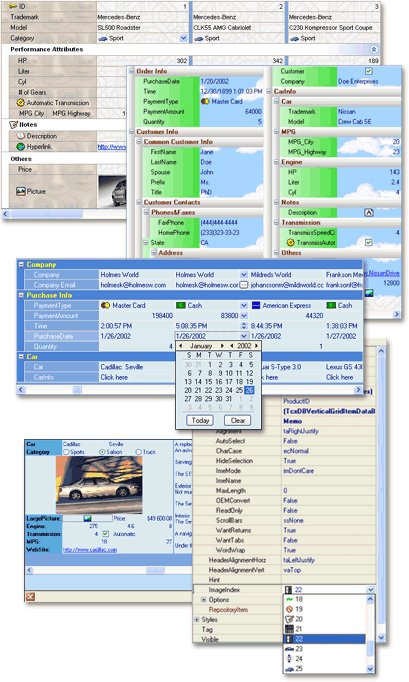
Task: Open the Category dropdown for SL500 Roadster
Action: (x=183, y=38)
